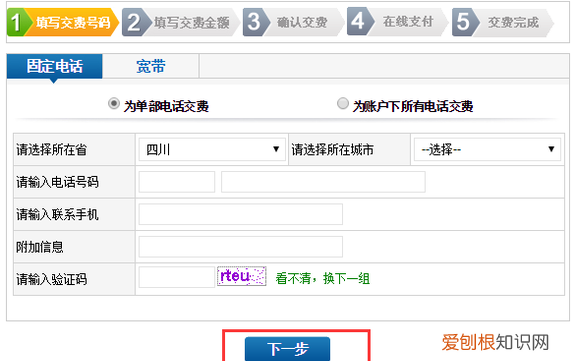
Task: Click the area code field for 电话号码
Action: [177, 182]
